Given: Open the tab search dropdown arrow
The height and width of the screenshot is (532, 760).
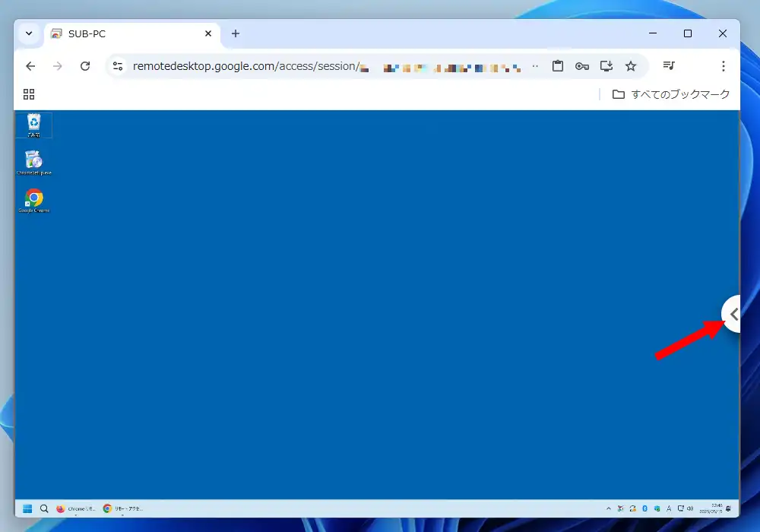Looking at the screenshot, I should 29,33.
